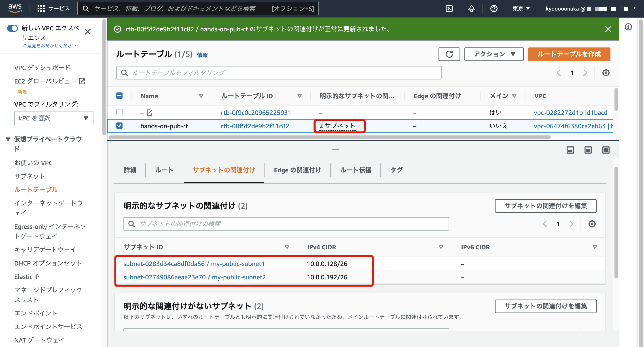Image resolution: width=644 pixels, height=347 pixels.
Task: Click the external link icon beside EC2 グローバルビュー
Action: (x=82, y=81)
